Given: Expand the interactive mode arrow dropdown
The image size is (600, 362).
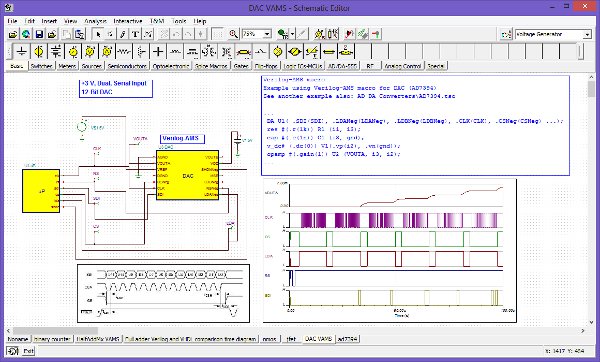Looking at the screenshot, I should (292, 34).
